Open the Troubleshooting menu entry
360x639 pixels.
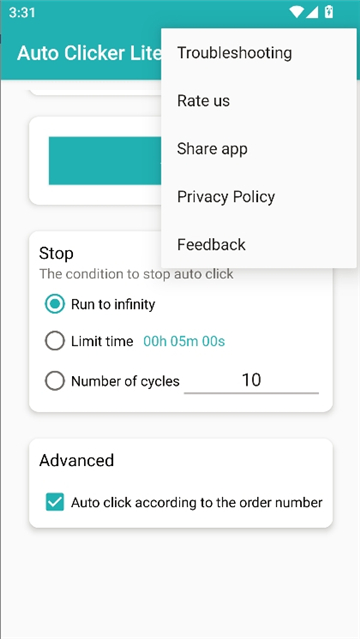point(259,53)
